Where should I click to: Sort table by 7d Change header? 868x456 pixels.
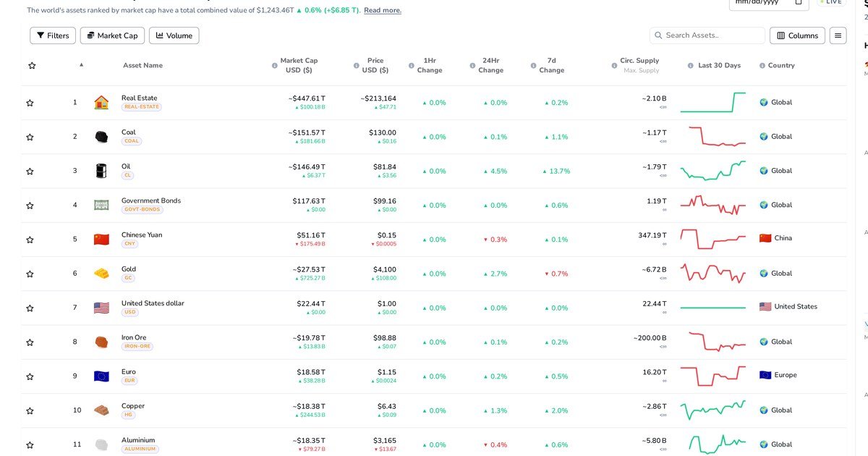pos(551,66)
